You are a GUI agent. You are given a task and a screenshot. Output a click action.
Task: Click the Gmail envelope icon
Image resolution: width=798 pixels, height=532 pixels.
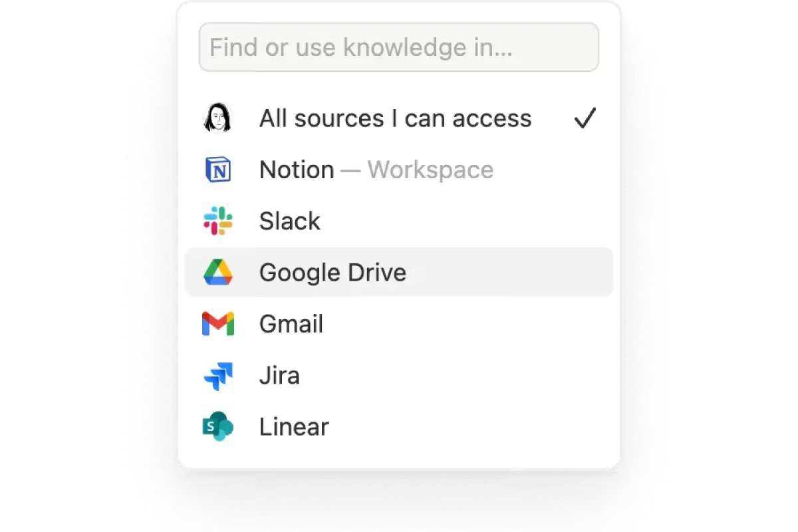point(217,324)
